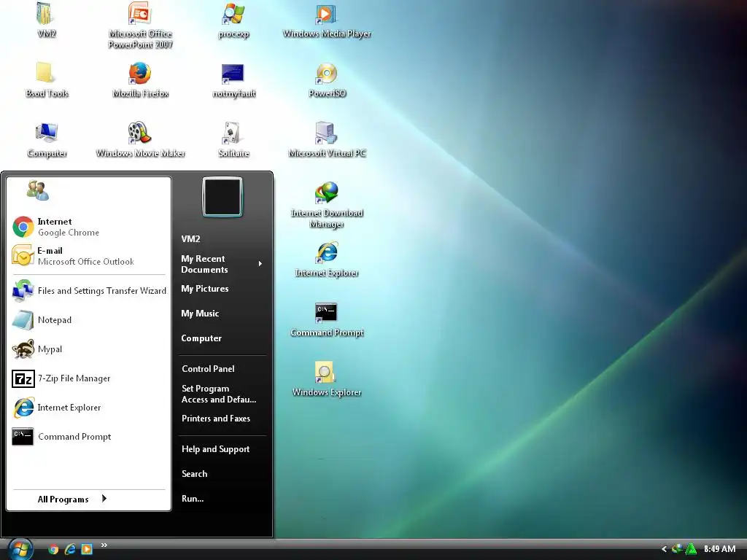Open Computer desktop icon
This screenshot has height=560, width=747.
46,139
